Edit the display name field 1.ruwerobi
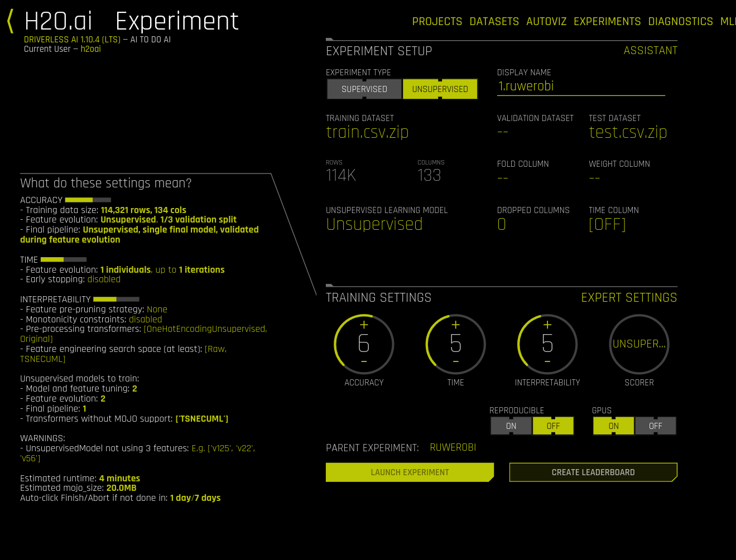 click(x=581, y=86)
